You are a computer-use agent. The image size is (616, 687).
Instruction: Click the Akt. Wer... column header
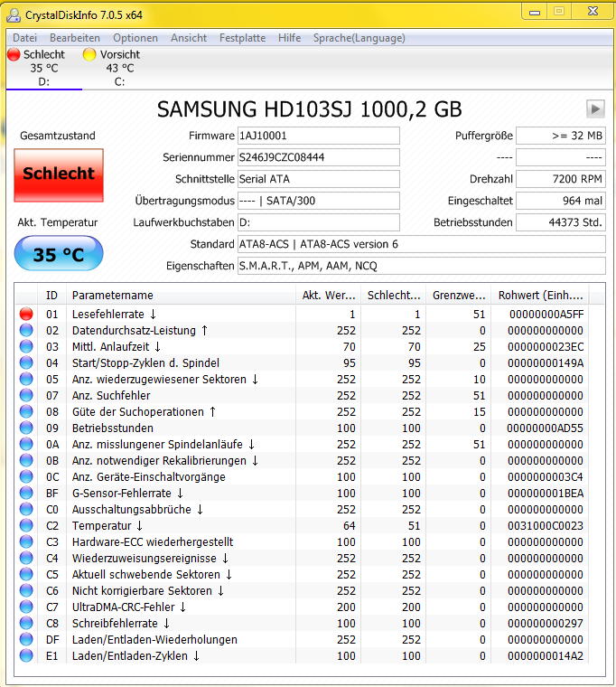click(x=329, y=296)
